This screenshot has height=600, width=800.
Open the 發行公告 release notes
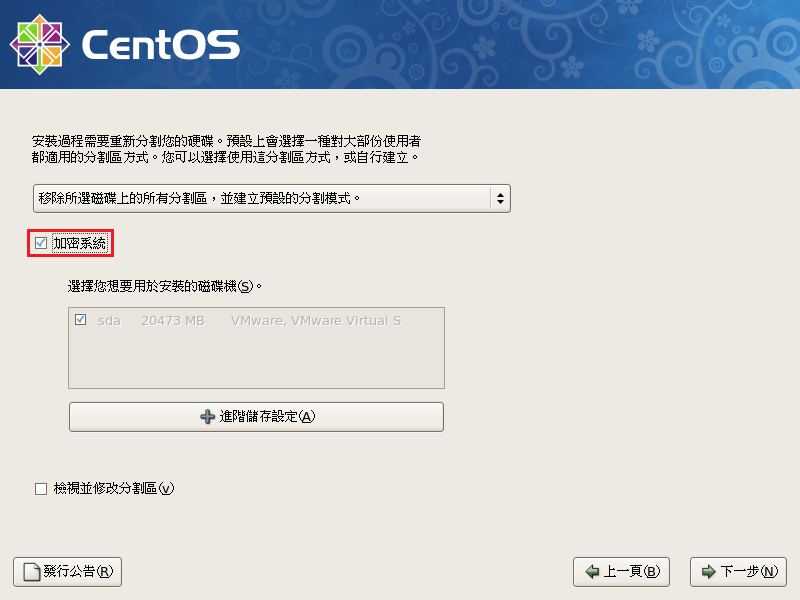point(67,572)
